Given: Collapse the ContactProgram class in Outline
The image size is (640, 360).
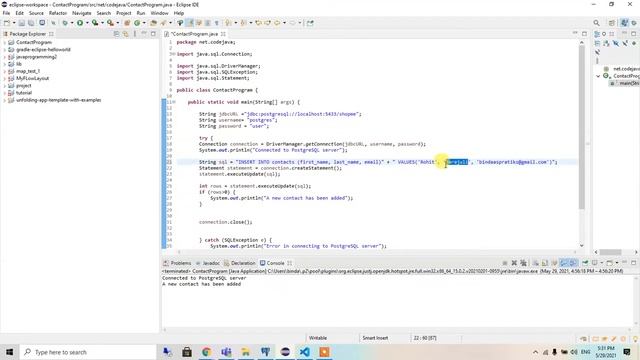Looking at the screenshot, I should [598, 76].
